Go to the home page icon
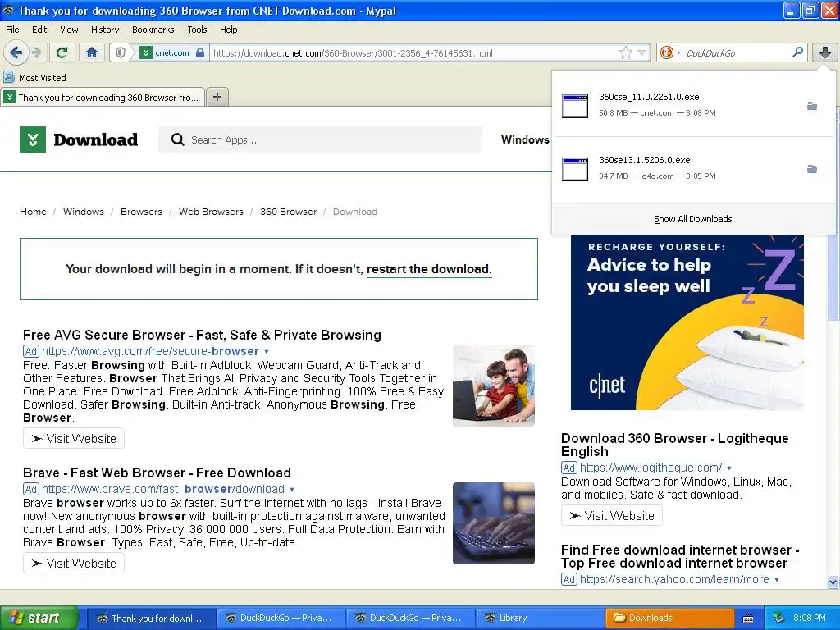The image size is (840, 630). pos(92,52)
